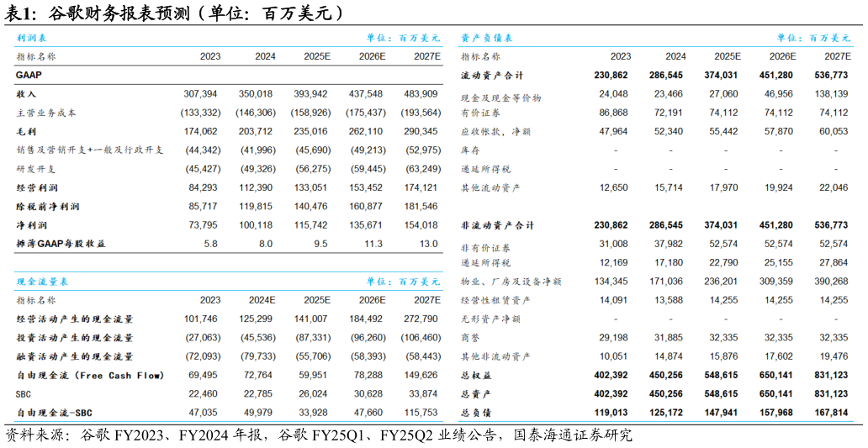Select revenue value 483,909 for 2027E
868x448 pixels.
(422, 94)
